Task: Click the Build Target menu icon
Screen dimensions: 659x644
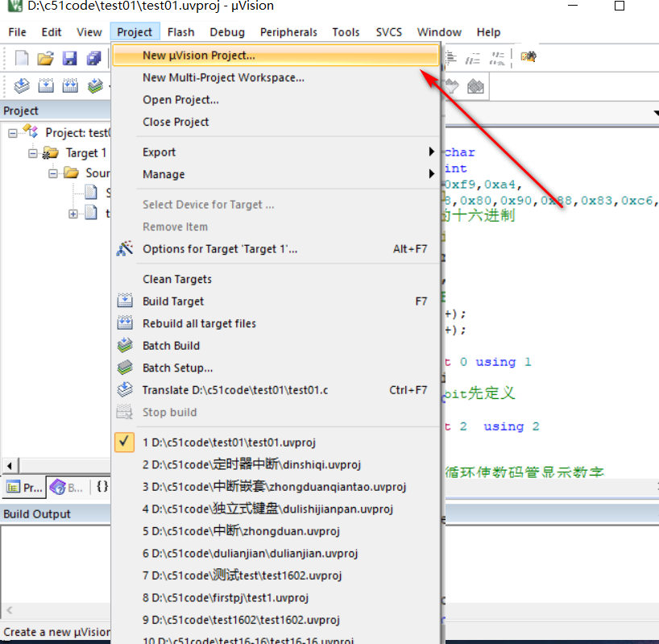Action: (125, 301)
